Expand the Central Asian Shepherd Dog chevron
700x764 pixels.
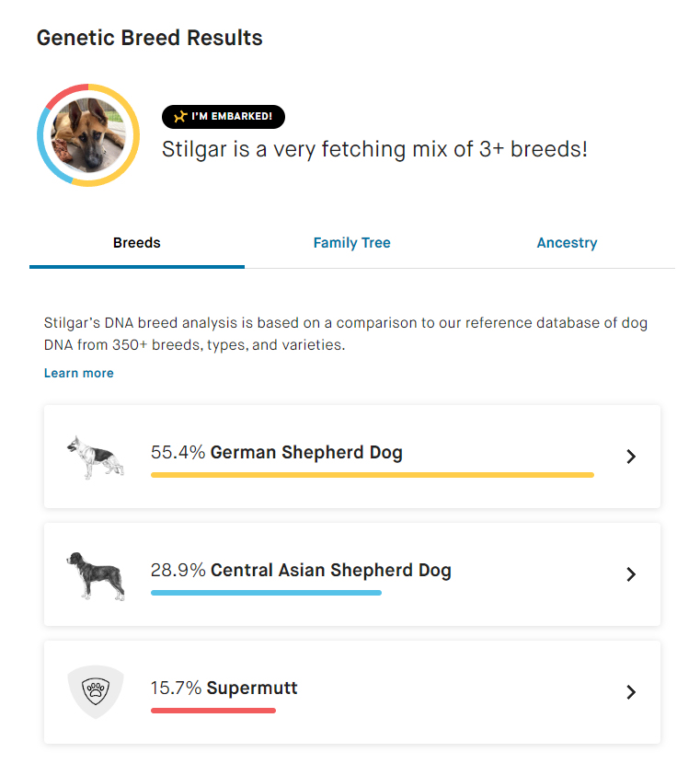(631, 574)
